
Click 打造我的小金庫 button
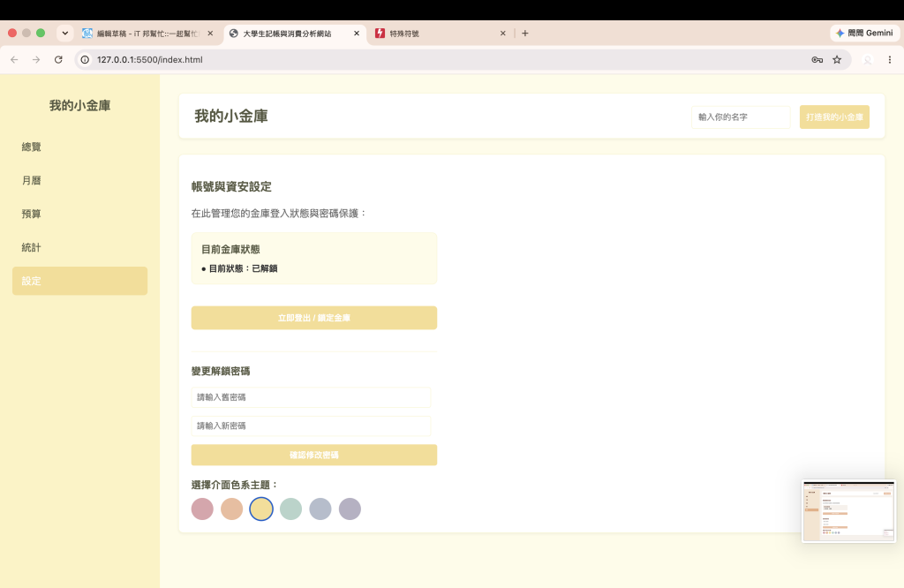point(834,117)
